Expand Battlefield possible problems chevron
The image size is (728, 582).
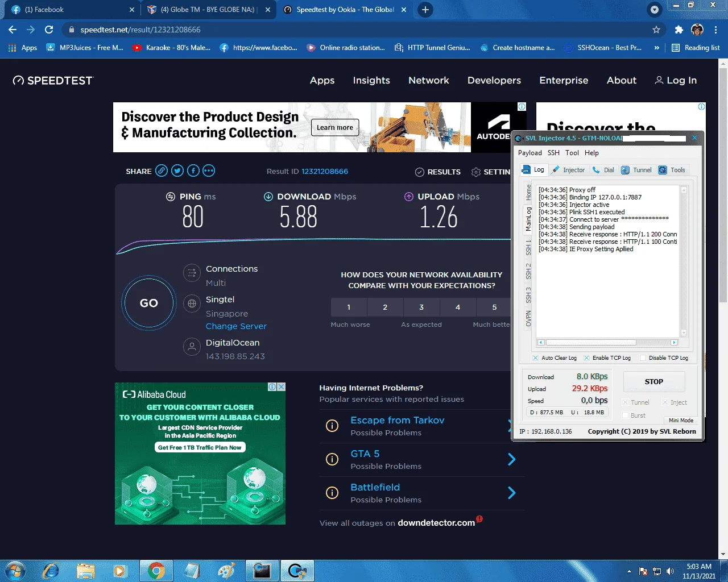(x=511, y=493)
